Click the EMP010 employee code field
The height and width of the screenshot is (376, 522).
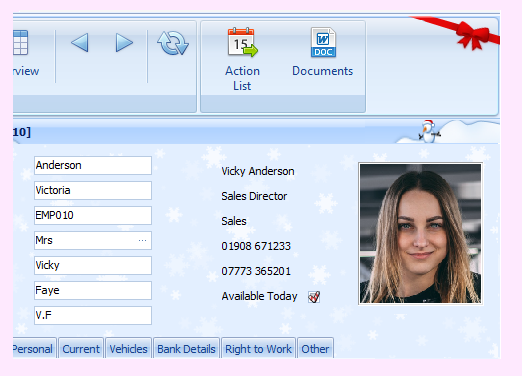pos(93,215)
